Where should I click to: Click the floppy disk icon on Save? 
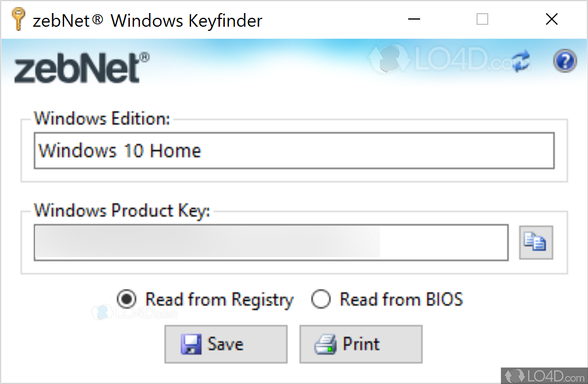(x=191, y=345)
